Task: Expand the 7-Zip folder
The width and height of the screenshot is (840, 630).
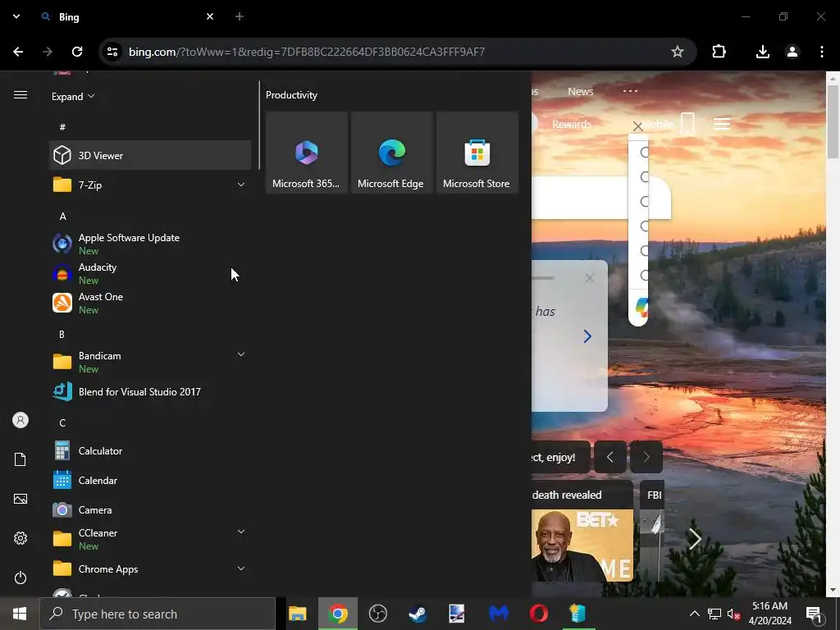Action: point(150,185)
